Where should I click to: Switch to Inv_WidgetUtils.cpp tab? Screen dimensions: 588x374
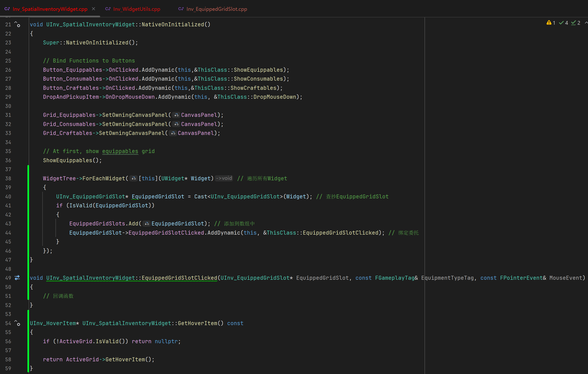click(136, 9)
